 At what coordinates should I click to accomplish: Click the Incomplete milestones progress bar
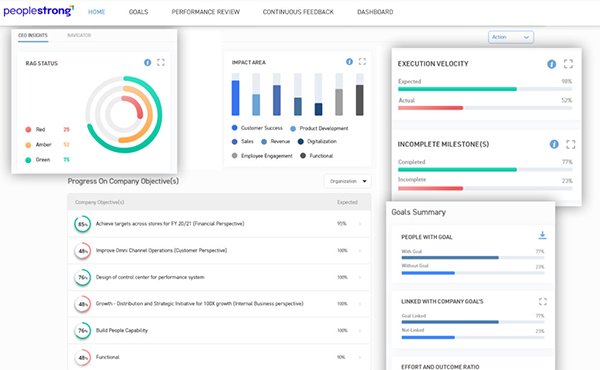pos(485,188)
